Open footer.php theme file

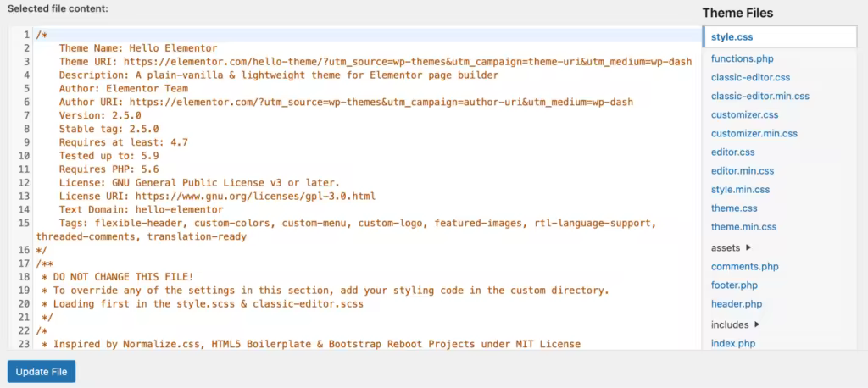click(734, 285)
